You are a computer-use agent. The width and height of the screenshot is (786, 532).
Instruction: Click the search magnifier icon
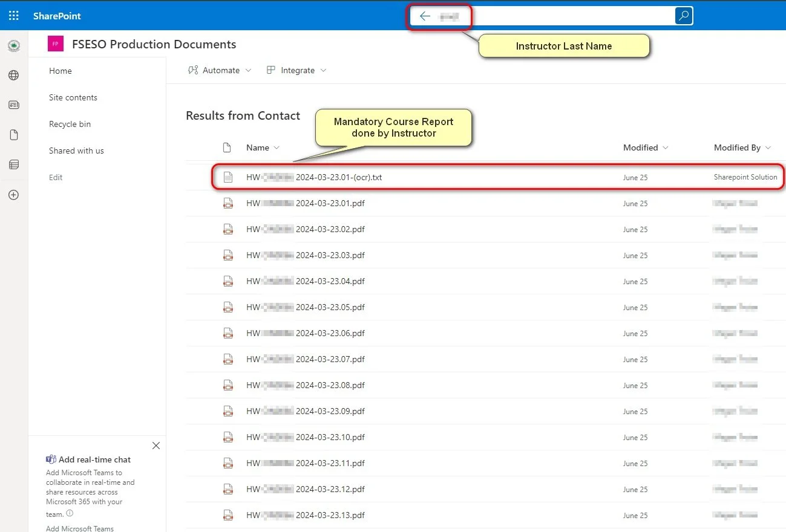[683, 16]
